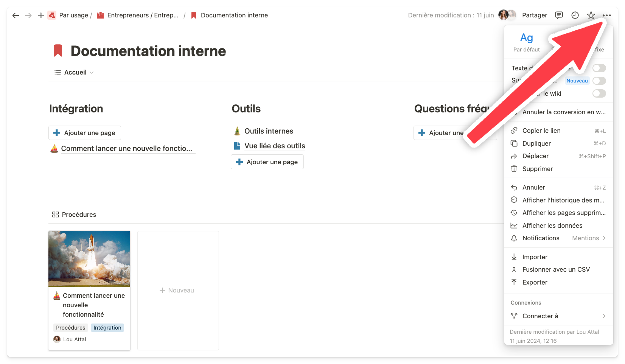Click the plus icon to create new tab
625x364 pixels.
[x=41, y=16]
